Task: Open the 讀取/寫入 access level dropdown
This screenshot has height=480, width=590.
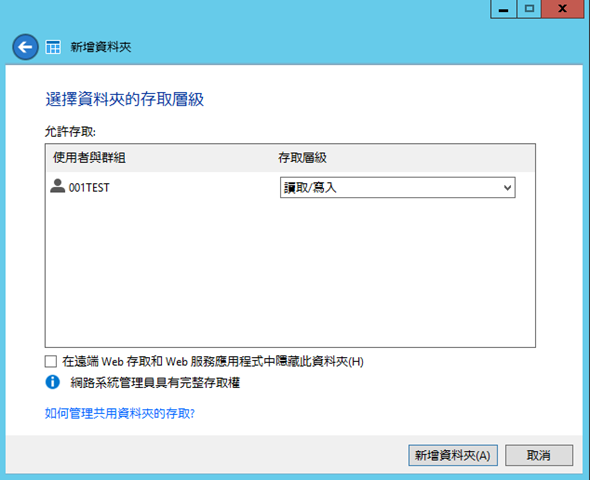Action: 397,187
